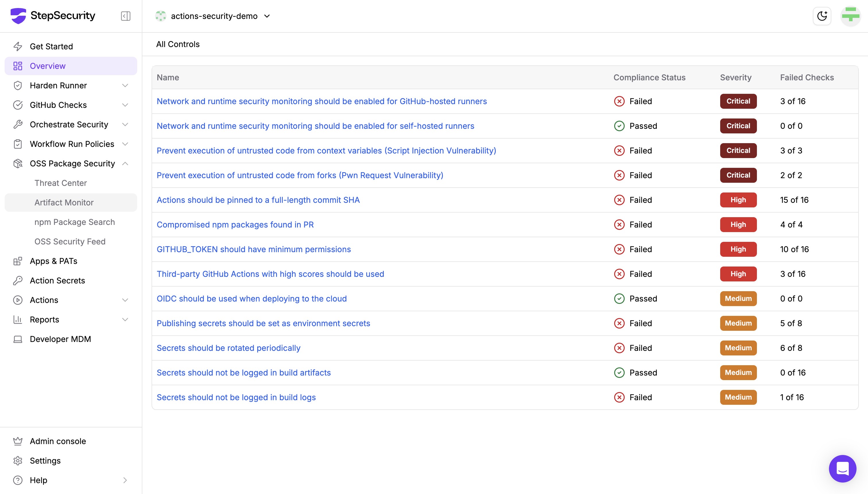Open the Help submenu arrow
The image size is (868, 494).
125,480
